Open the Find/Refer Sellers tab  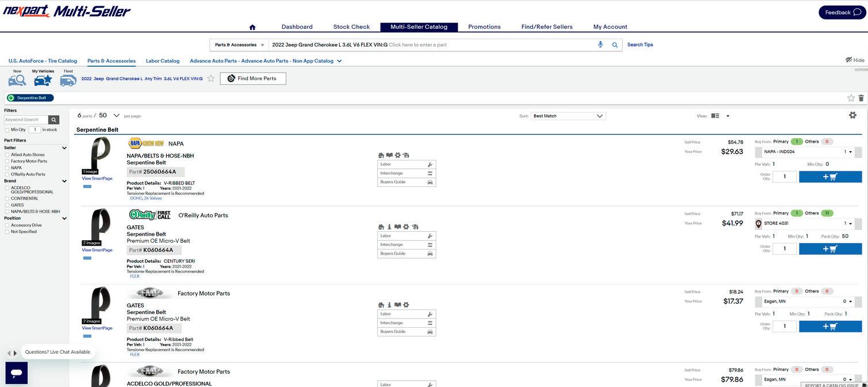[x=547, y=27]
